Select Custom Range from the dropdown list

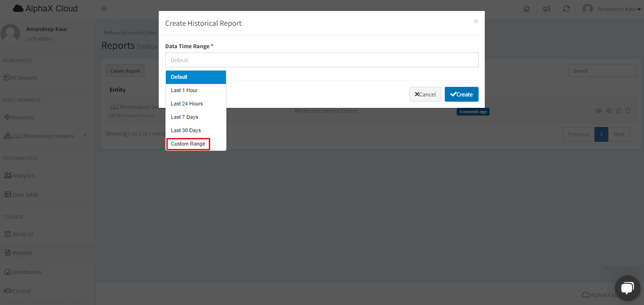pos(188,144)
